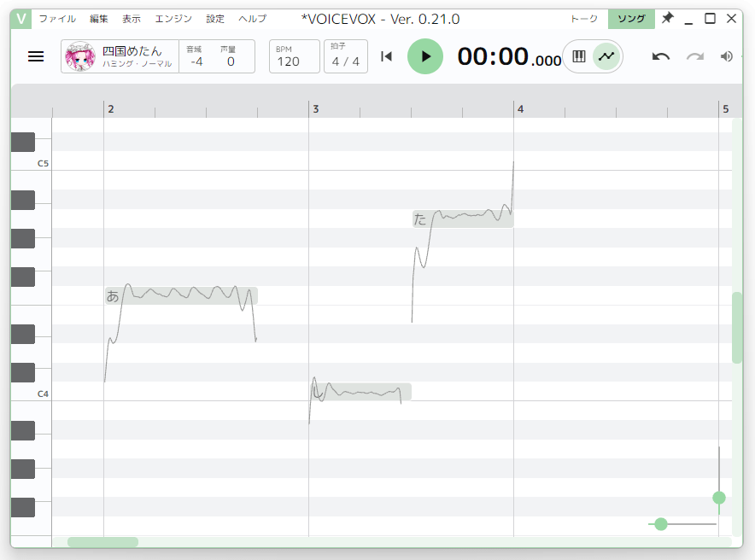Click measure 3 on the ruler

(x=316, y=109)
